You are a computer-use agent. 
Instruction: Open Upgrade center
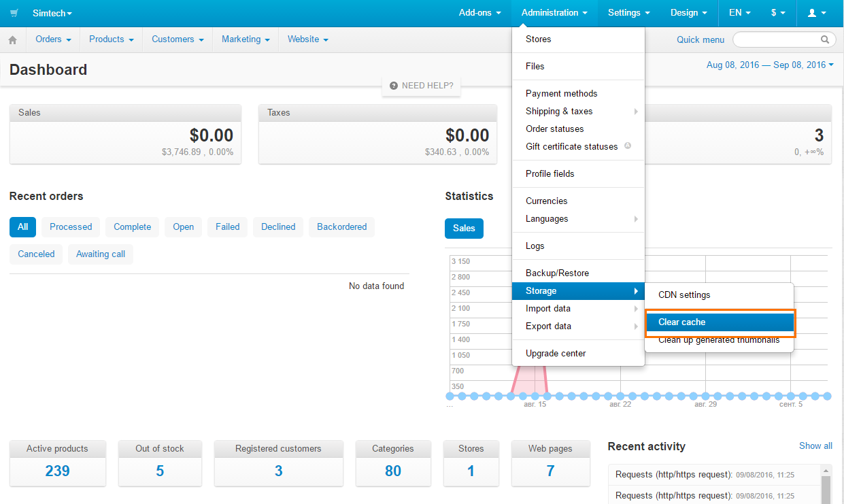[x=578, y=354]
